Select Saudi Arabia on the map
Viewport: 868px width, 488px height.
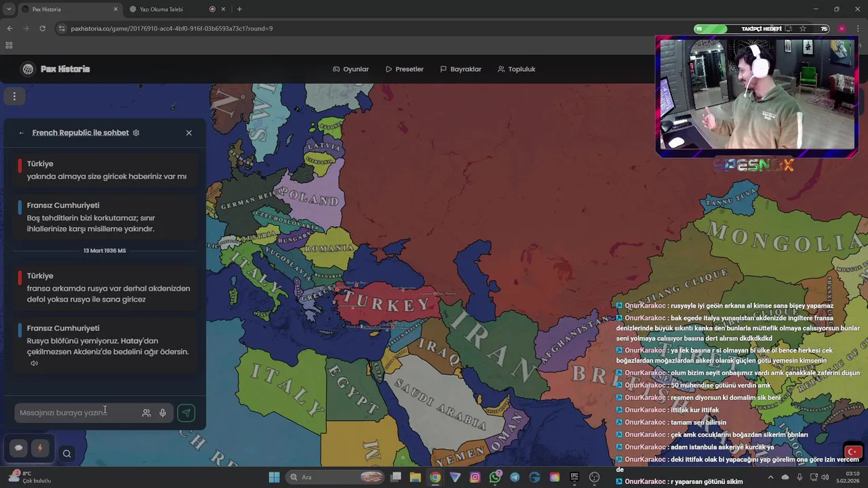[439, 405]
